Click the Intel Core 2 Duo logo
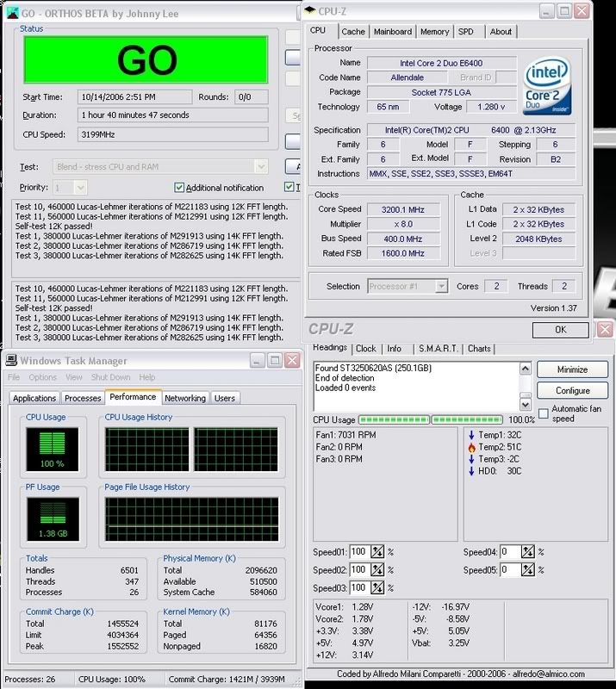 coord(548,85)
